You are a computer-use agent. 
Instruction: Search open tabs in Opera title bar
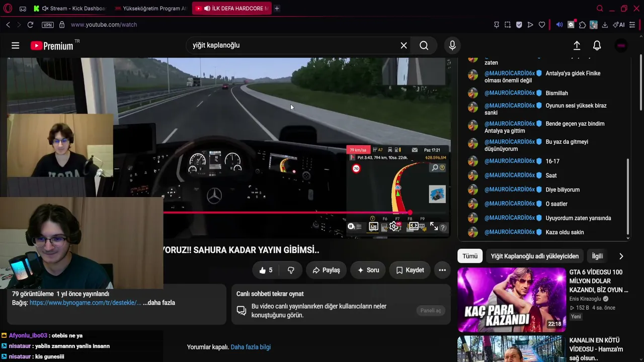pos(600,9)
